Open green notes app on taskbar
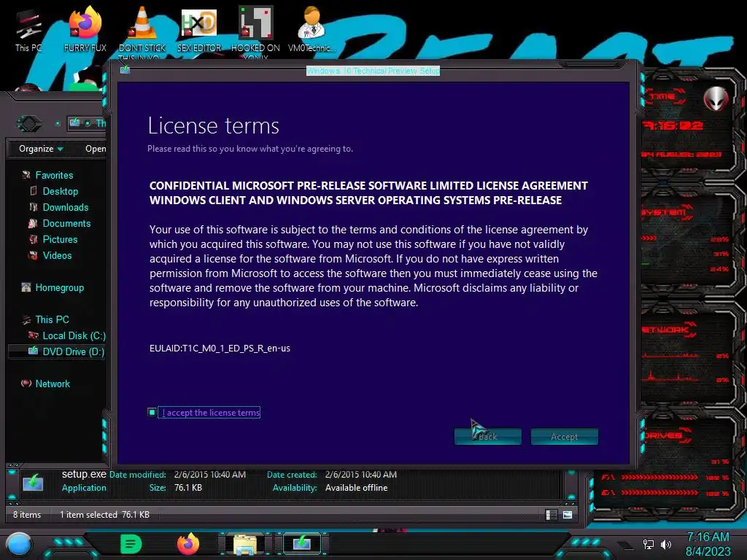 [x=131, y=544]
